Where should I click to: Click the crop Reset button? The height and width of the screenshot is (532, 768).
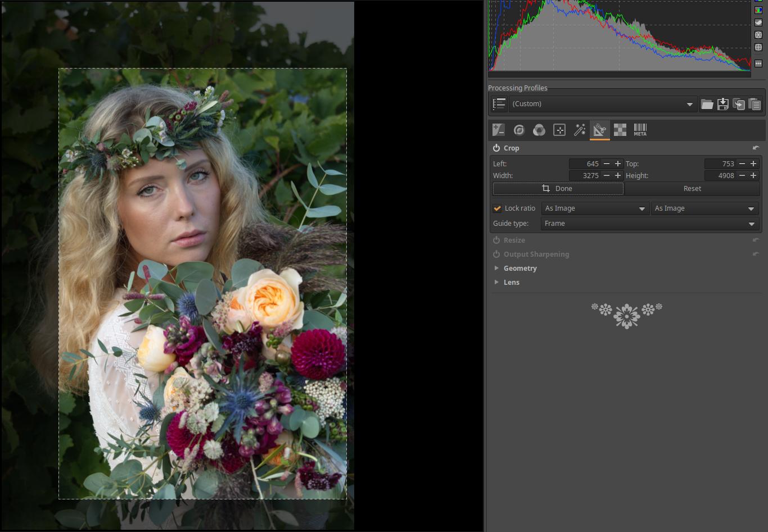click(x=692, y=189)
